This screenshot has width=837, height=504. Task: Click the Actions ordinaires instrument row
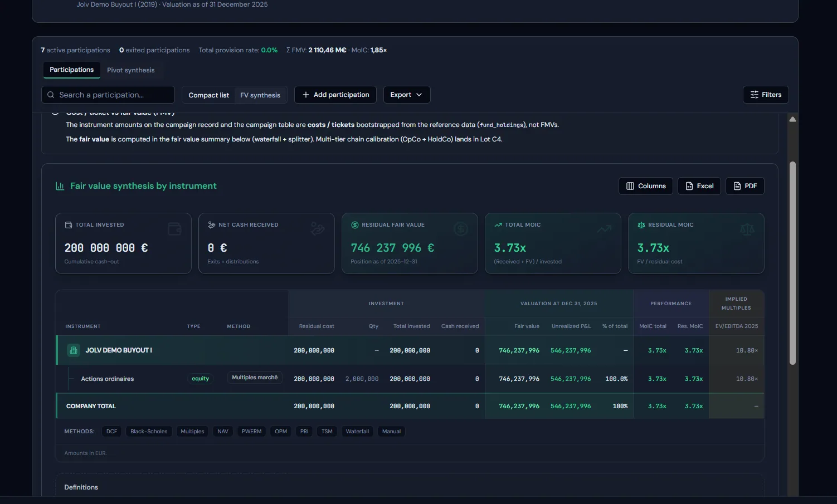[410, 379]
